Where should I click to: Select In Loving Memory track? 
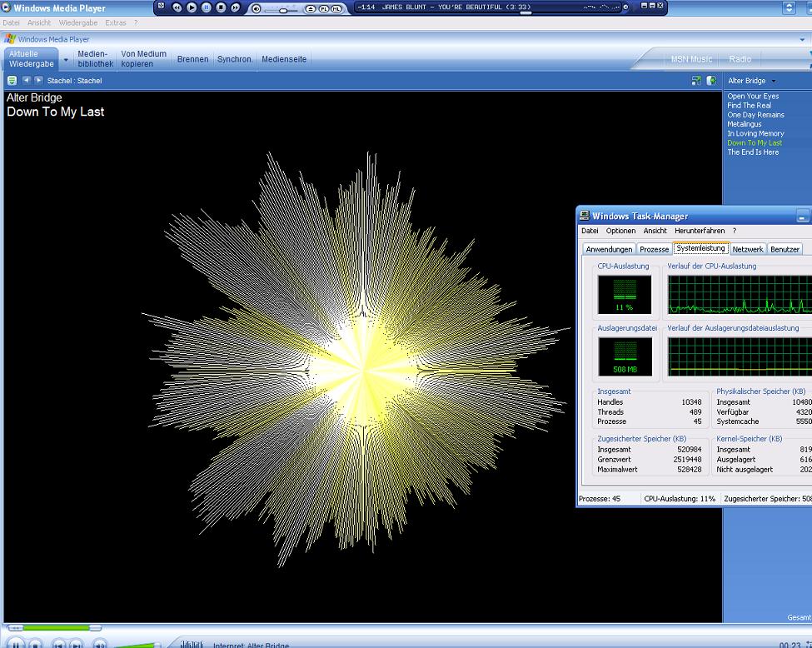click(755, 133)
